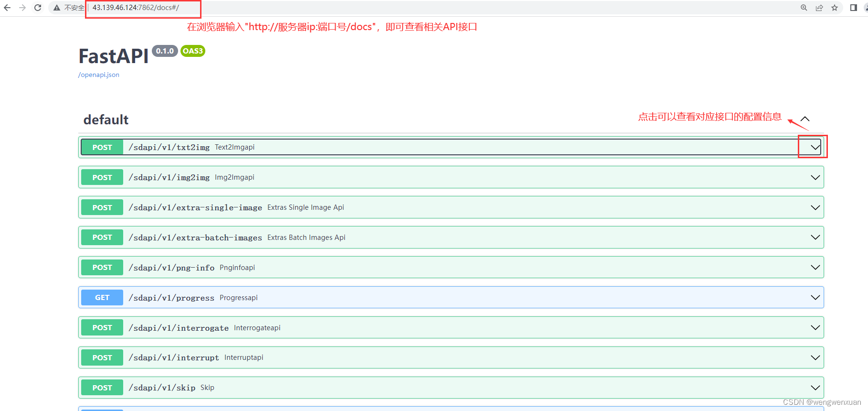
Task: Click the Interrogateapi description text
Action: click(x=257, y=328)
